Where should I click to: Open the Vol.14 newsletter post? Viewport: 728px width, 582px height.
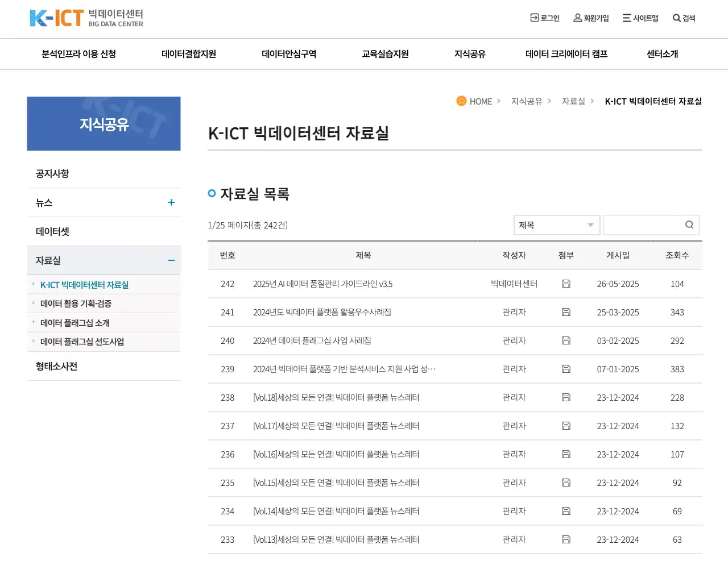pyautogui.click(x=336, y=511)
